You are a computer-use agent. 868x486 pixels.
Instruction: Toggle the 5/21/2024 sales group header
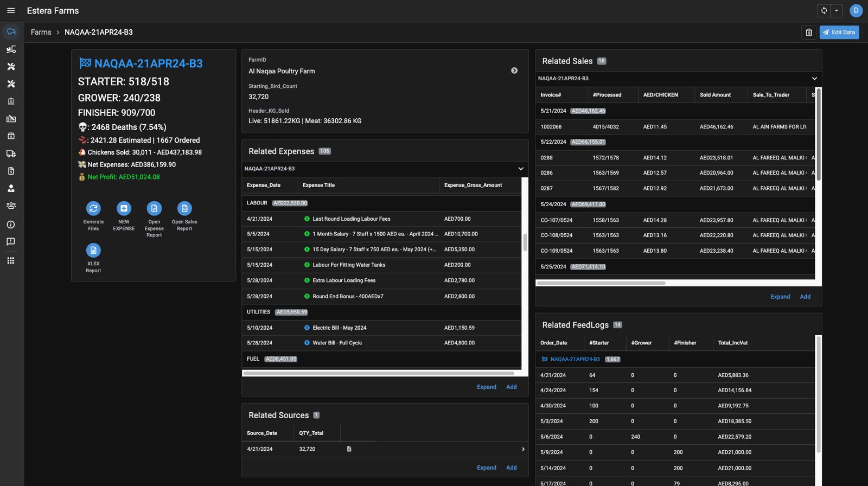click(x=675, y=111)
